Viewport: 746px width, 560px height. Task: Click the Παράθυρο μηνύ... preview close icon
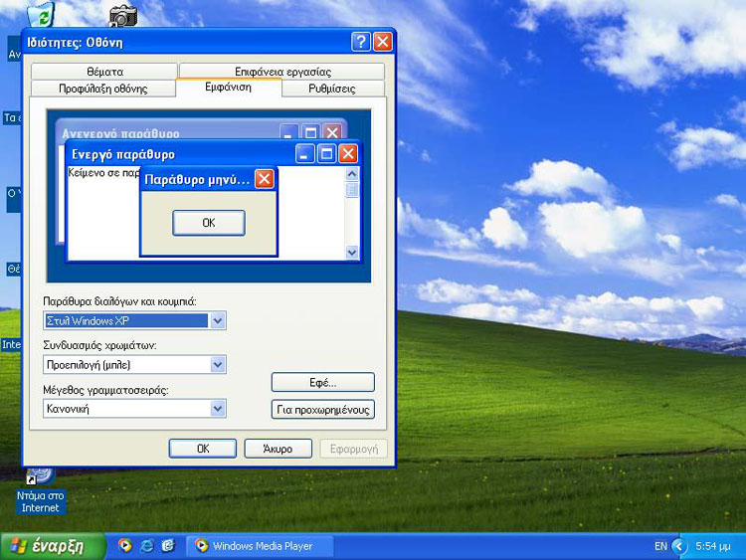(264, 179)
